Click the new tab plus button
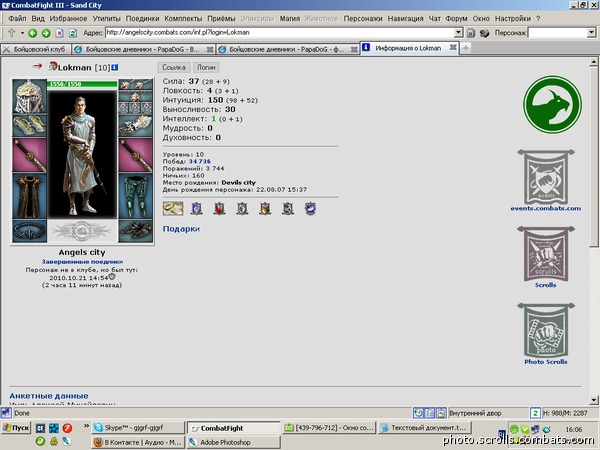The width and height of the screenshot is (600, 450). tap(466, 48)
